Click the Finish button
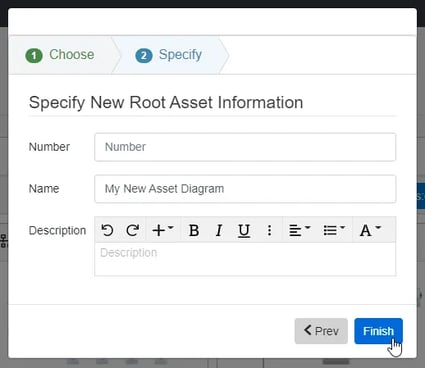The width and height of the screenshot is (425, 368). tap(378, 331)
